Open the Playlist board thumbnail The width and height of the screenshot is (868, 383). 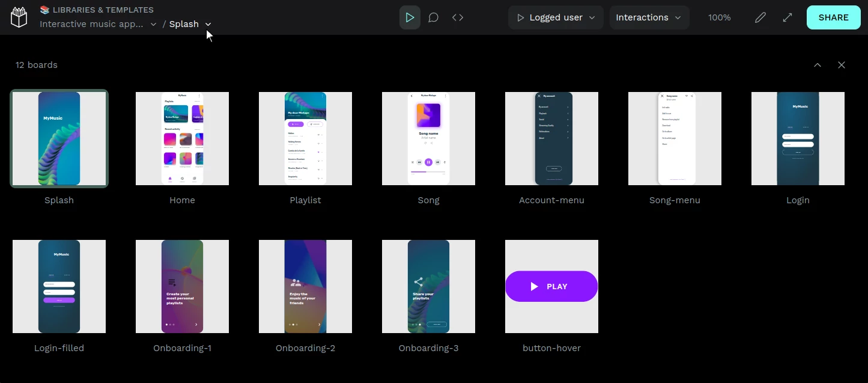(x=305, y=138)
